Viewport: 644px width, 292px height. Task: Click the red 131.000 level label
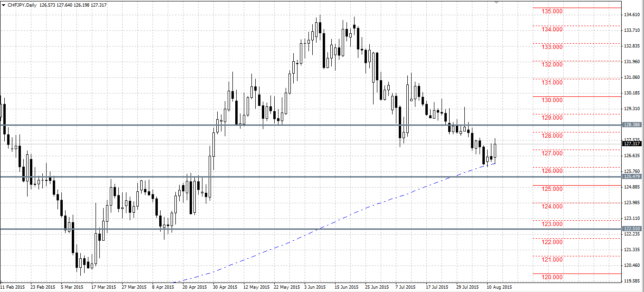coord(553,82)
